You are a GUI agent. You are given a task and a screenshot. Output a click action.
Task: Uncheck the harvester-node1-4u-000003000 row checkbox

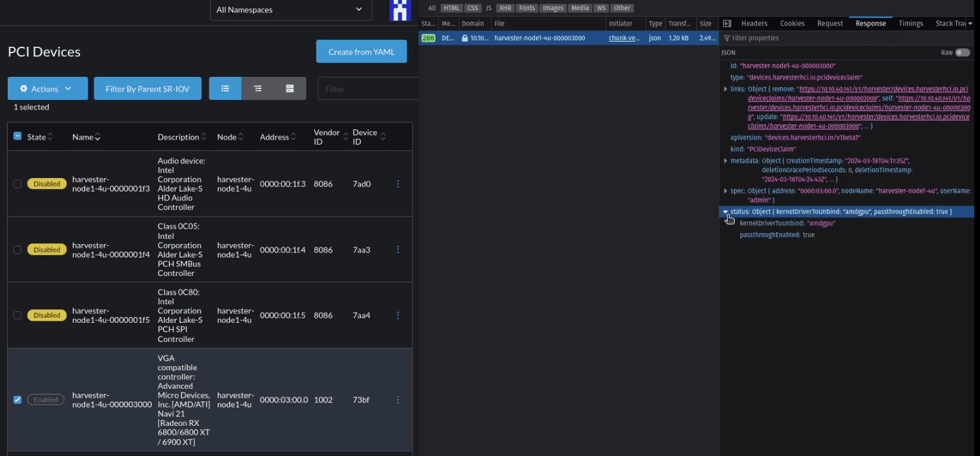(x=17, y=400)
